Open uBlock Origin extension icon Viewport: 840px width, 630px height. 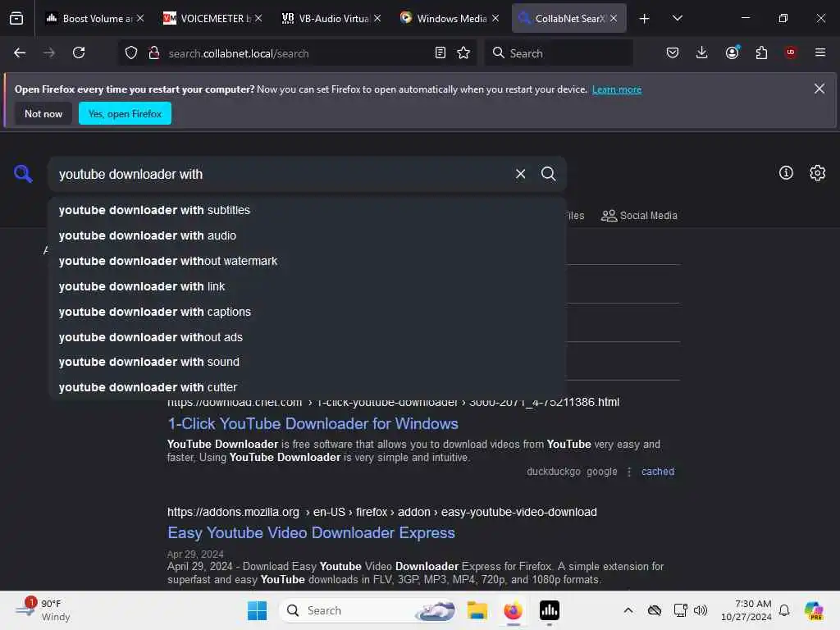pos(791,52)
